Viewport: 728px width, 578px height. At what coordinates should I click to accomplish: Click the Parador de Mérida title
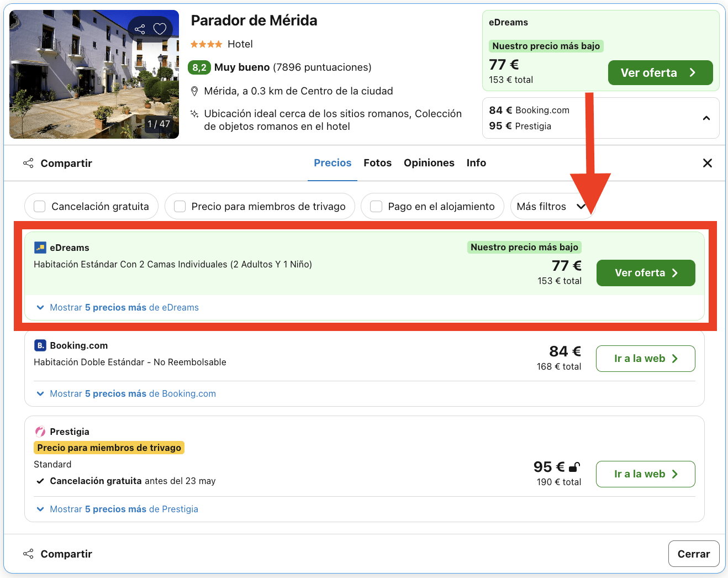coord(254,20)
